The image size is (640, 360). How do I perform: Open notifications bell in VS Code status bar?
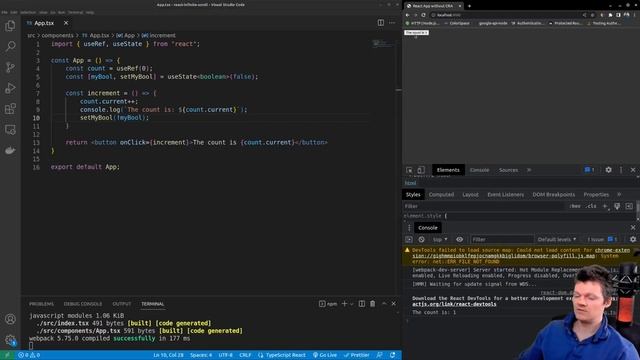point(392,355)
